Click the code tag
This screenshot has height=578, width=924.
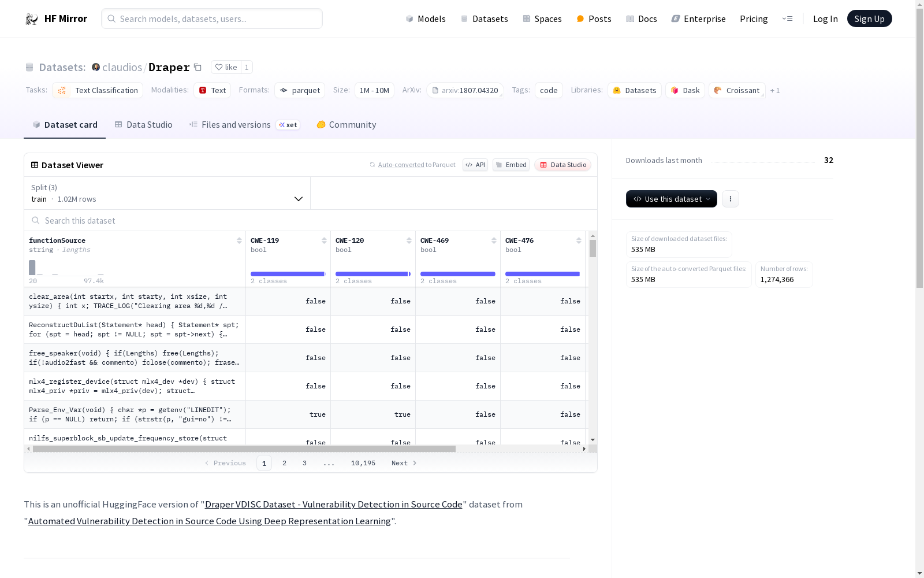coord(549,90)
